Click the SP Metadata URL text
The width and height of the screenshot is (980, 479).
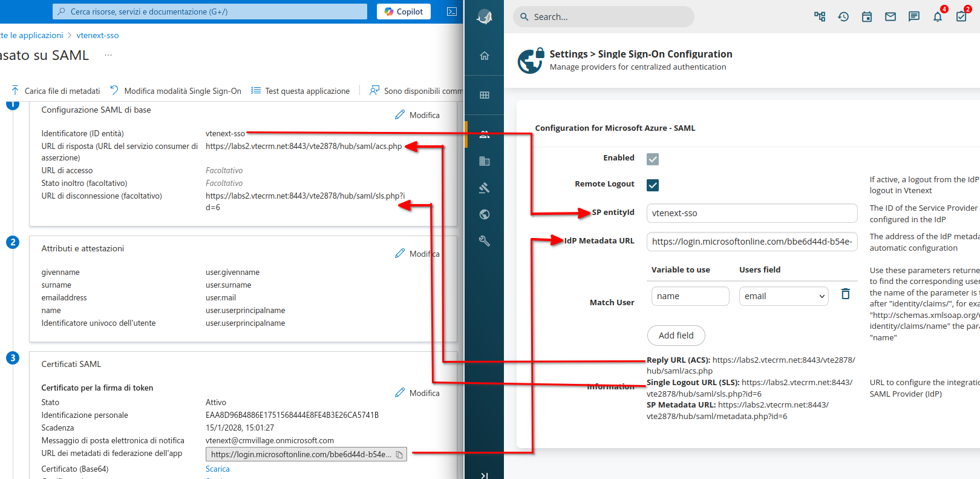(x=738, y=411)
